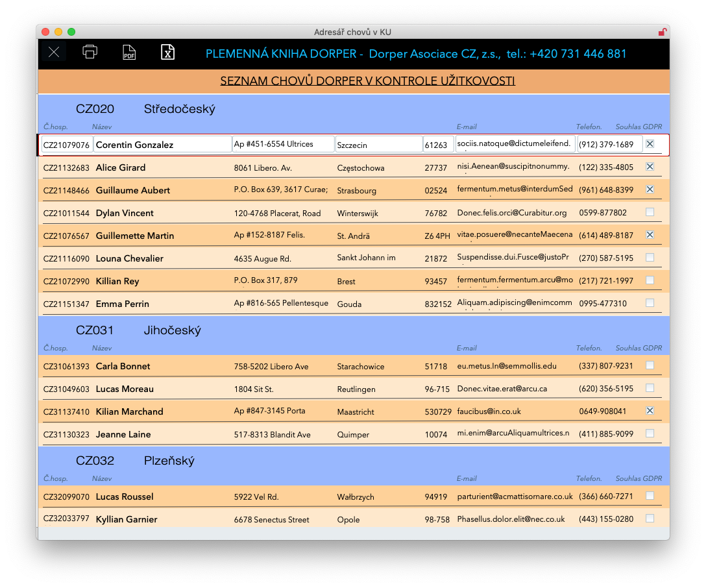Uncheck GDPR consent for Corentin Gonzalez
Image resolution: width=706 pixels, height=588 pixels.
pos(650,144)
